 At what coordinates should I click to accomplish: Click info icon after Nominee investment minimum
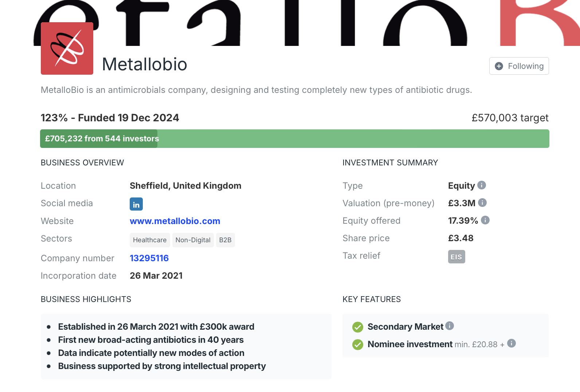[x=512, y=343]
